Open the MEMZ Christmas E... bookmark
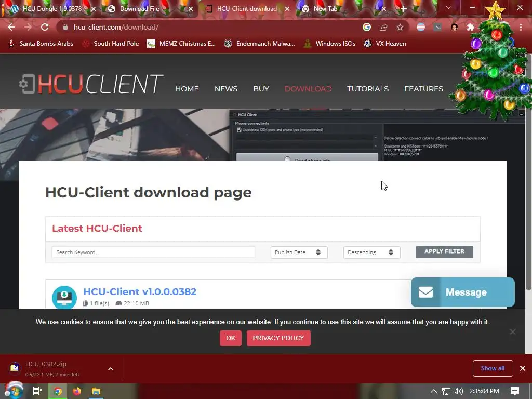The height and width of the screenshot is (399, 532). pos(181,44)
